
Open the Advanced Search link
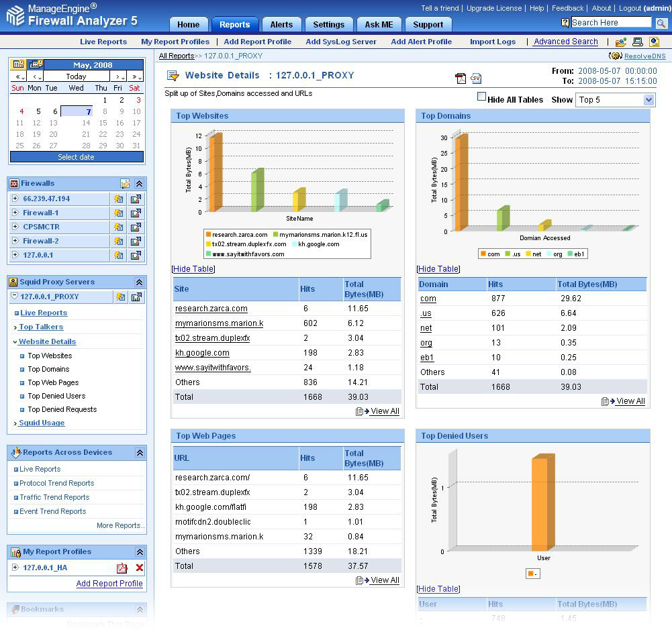[x=566, y=42]
